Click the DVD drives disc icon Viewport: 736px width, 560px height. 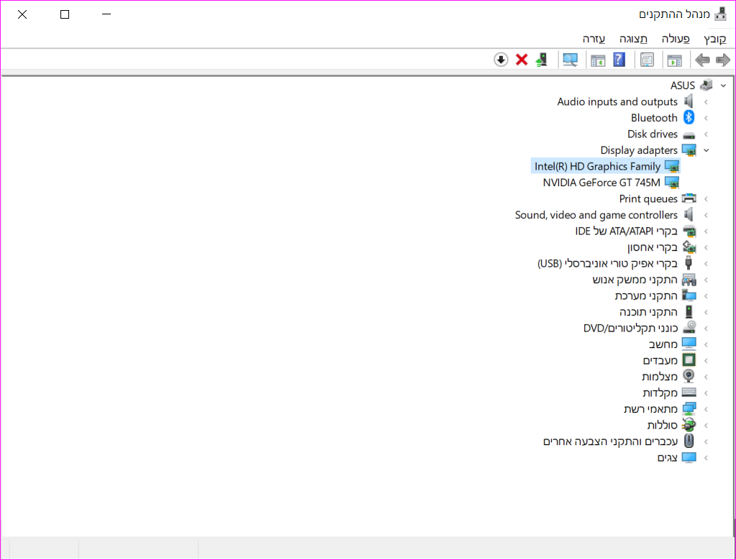tap(689, 327)
